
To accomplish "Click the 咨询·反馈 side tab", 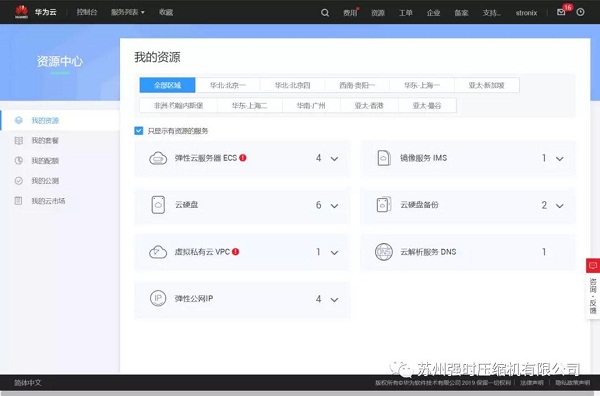I will coord(593,295).
